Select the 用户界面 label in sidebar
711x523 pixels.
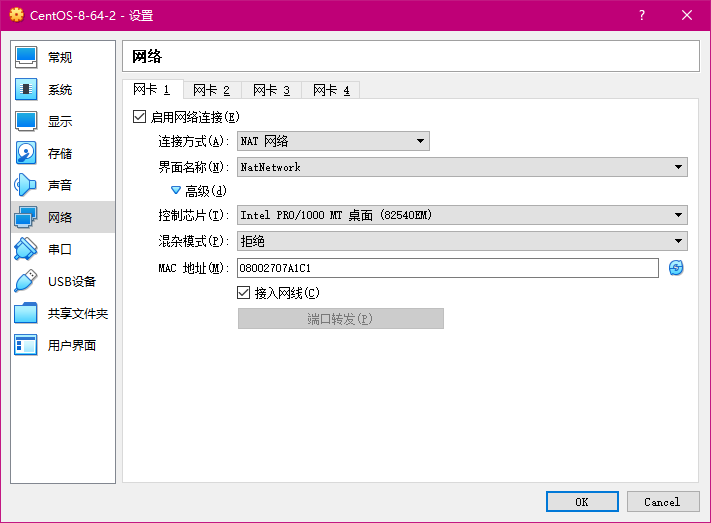(x=72, y=345)
